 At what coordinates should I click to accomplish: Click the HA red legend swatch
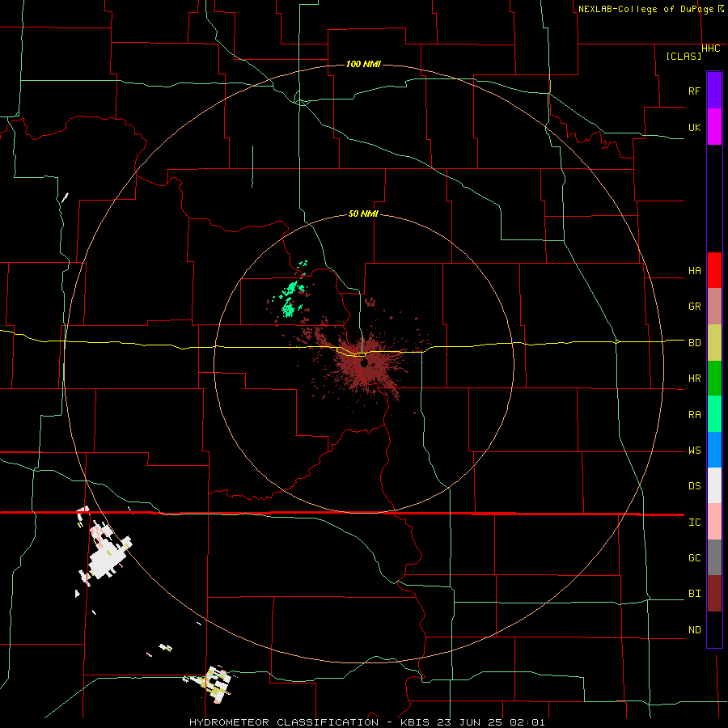tap(714, 270)
